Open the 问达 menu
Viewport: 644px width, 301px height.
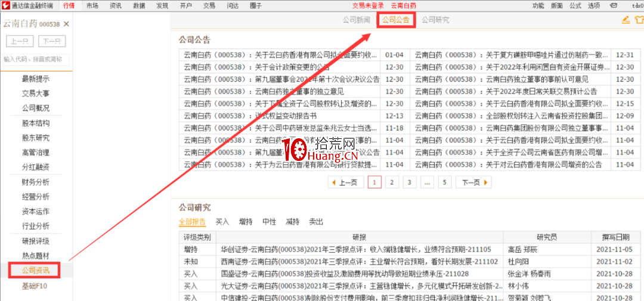point(233,6)
